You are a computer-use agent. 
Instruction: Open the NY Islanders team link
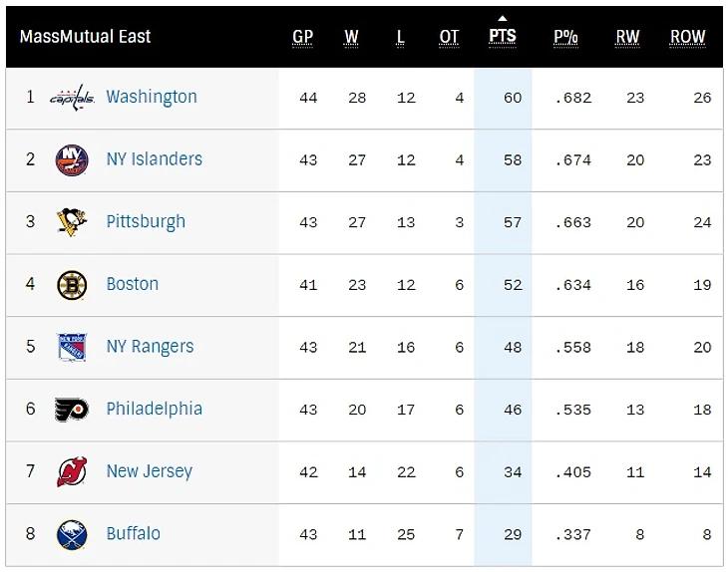pos(154,159)
